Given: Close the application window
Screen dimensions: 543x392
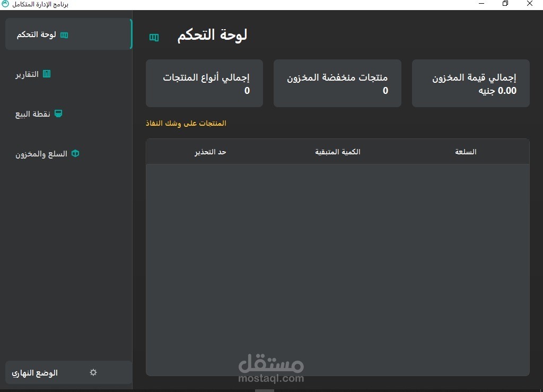Looking at the screenshot, I should click(530, 4).
